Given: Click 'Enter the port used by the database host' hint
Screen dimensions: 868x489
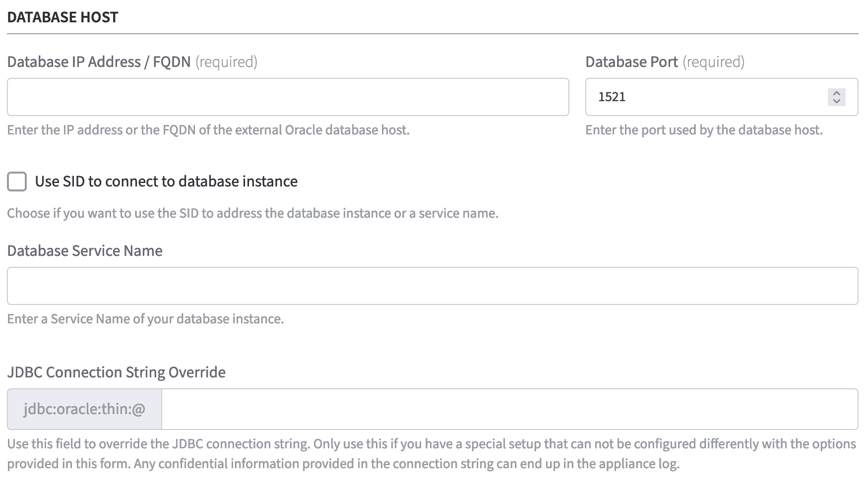Looking at the screenshot, I should click(x=703, y=130).
